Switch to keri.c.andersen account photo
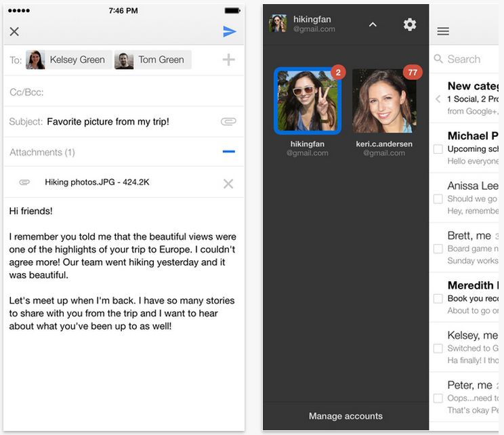This screenshot has width=504, height=435. pyautogui.click(x=384, y=101)
